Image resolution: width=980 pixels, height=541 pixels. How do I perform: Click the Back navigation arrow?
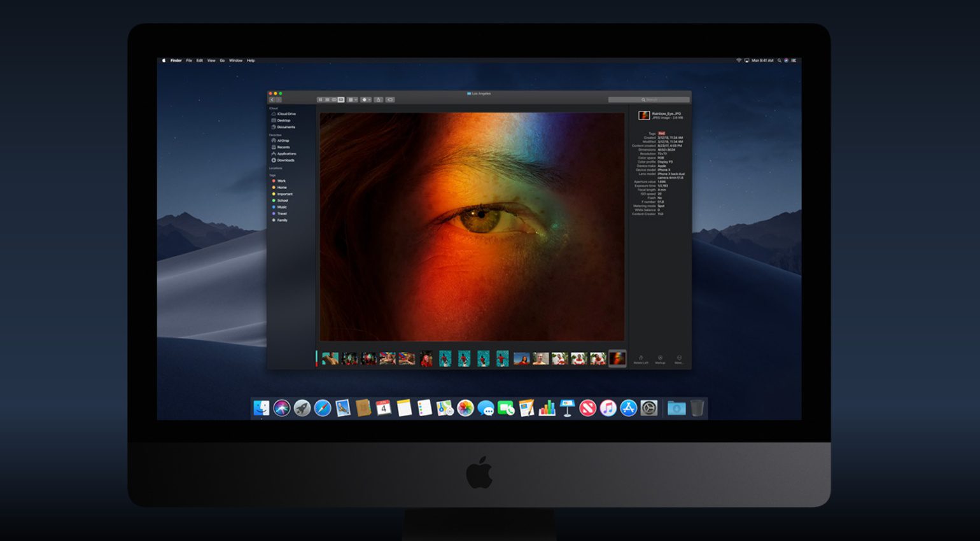pyautogui.click(x=272, y=100)
